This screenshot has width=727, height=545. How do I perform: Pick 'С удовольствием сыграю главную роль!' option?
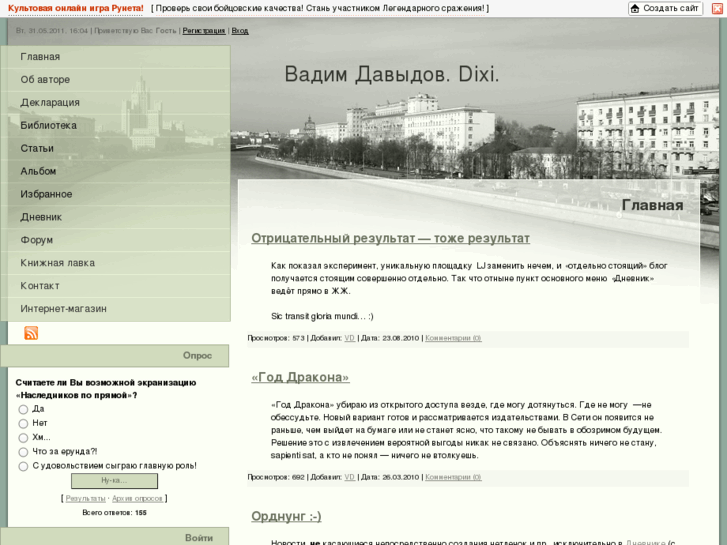pyautogui.click(x=23, y=465)
